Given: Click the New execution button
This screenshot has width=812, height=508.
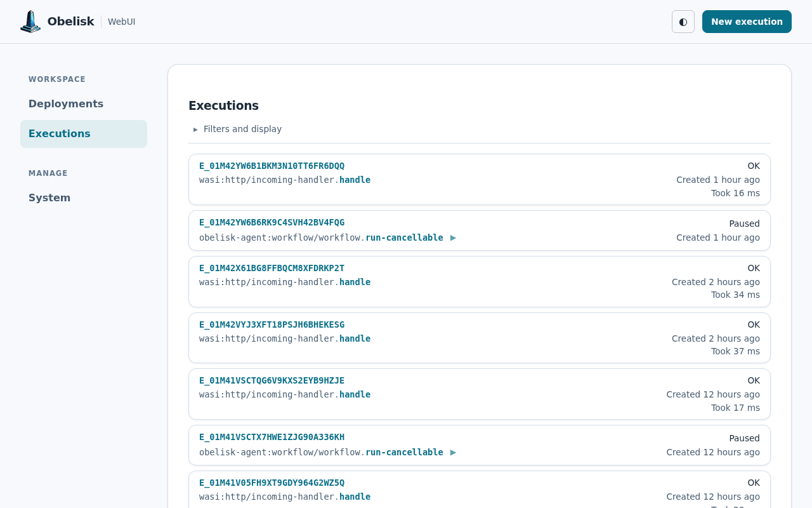Looking at the screenshot, I should 747,22.
